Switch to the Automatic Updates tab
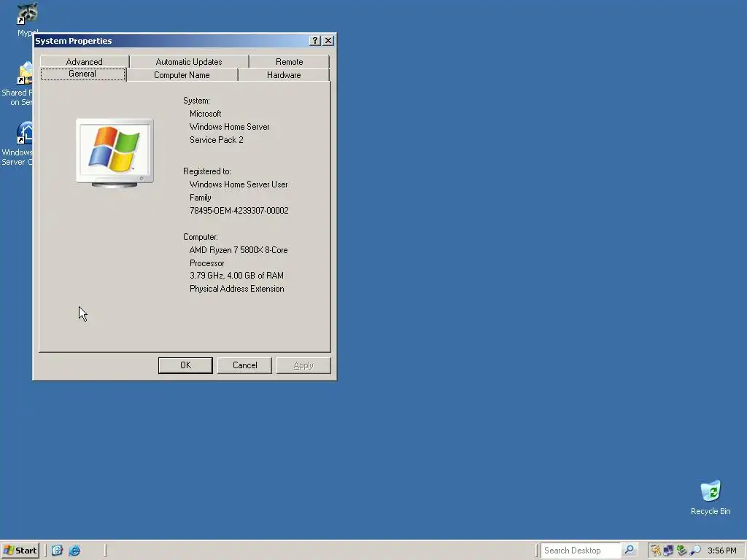This screenshot has height=560, width=747. [189, 62]
